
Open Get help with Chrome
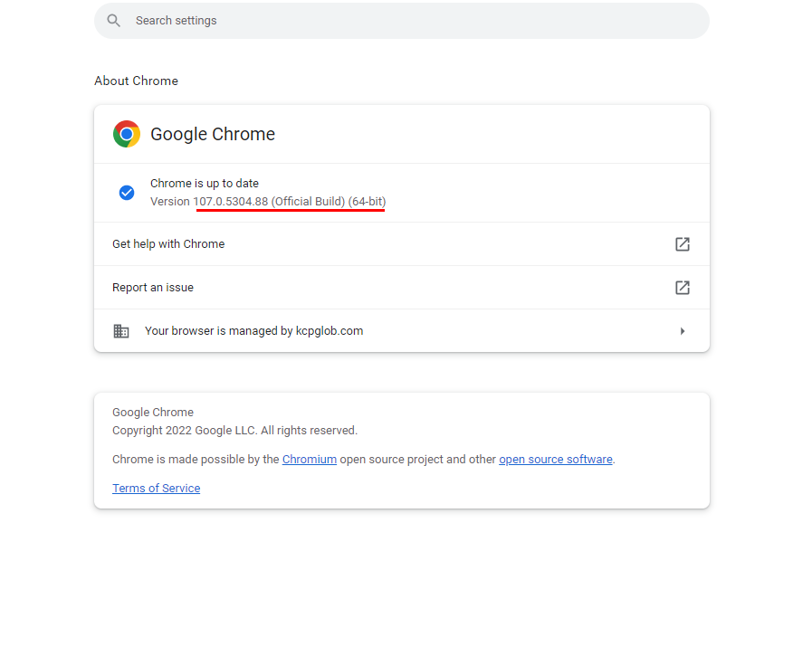(x=402, y=244)
